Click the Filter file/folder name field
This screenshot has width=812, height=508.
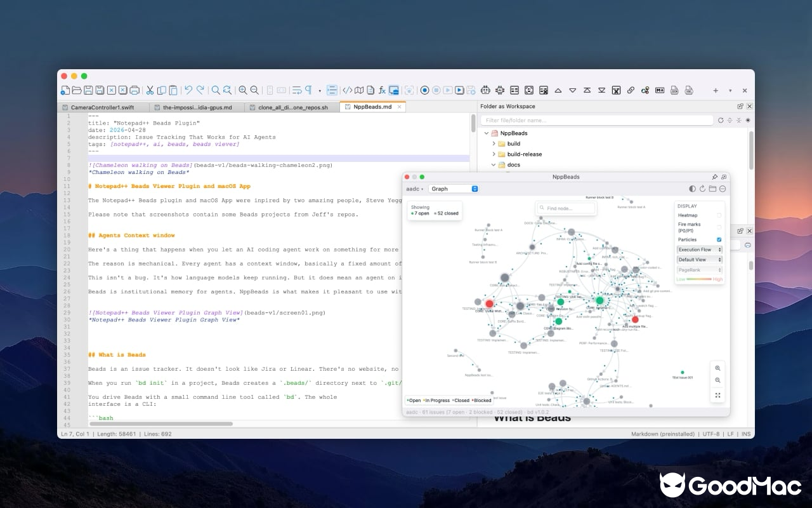click(596, 120)
